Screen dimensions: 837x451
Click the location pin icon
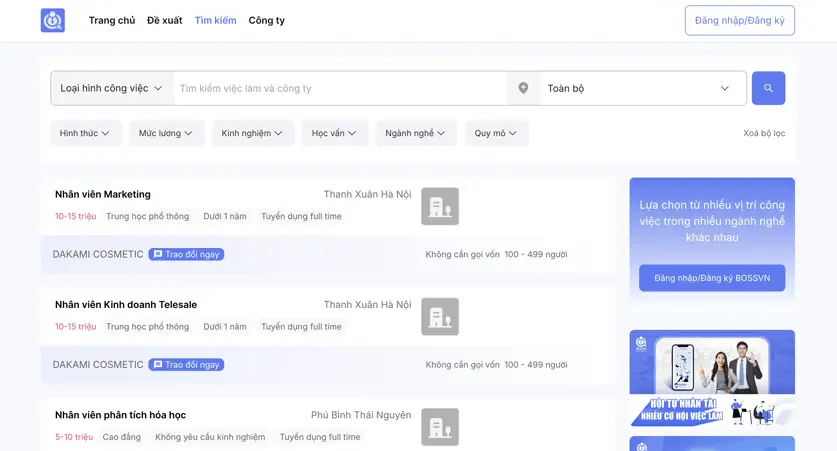coord(523,88)
